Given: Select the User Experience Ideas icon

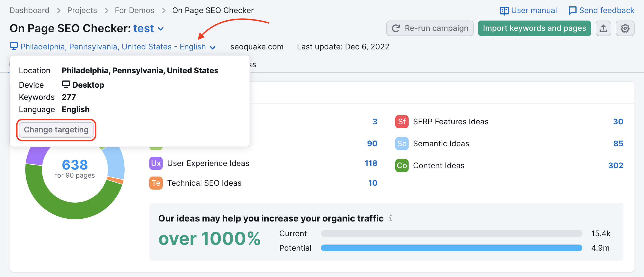Looking at the screenshot, I should pos(156,163).
